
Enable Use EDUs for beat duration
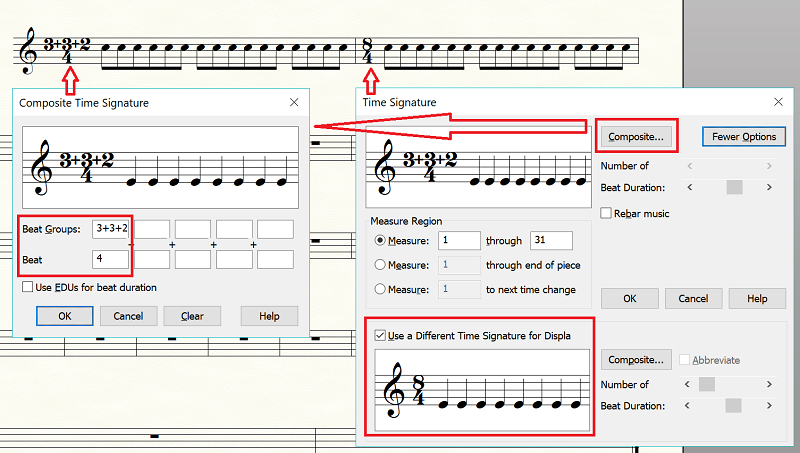tap(28, 288)
